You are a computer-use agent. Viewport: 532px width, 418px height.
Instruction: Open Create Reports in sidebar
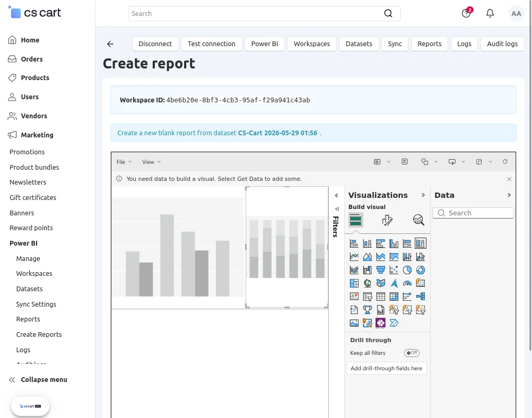(39, 335)
